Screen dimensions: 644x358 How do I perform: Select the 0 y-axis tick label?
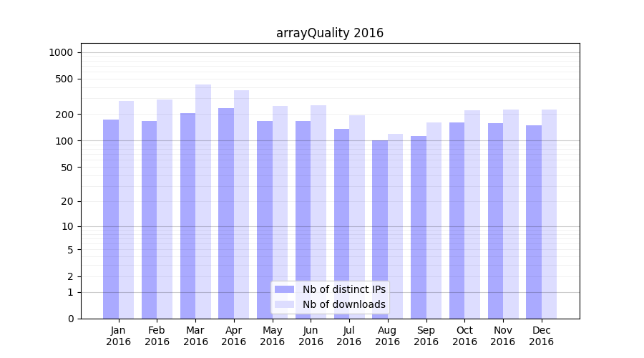coord(70,319)
